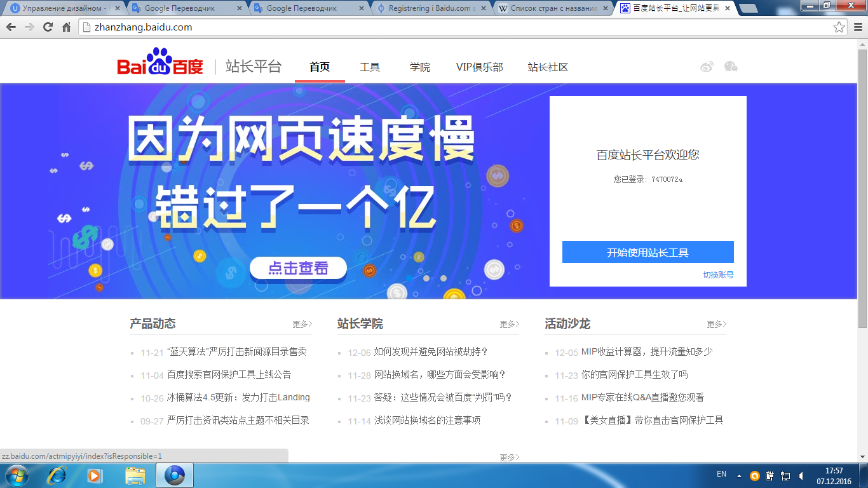The height and width of the screenshot is (488, 868).
Task: Click the username 7470072a text
Action: click(667, 180)
